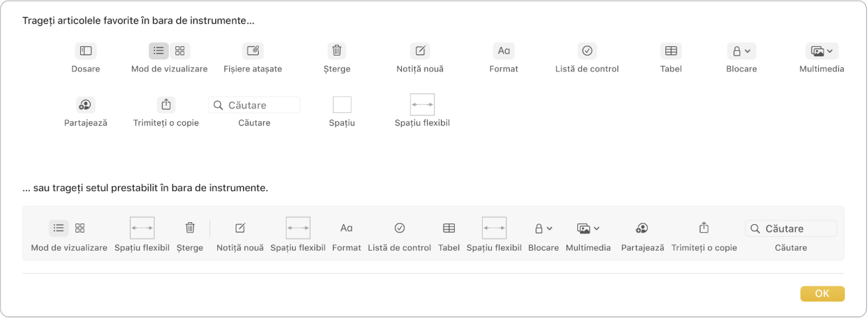Click the Format Aa icon in the top row
868x318 pixels.
pos(503,50)
